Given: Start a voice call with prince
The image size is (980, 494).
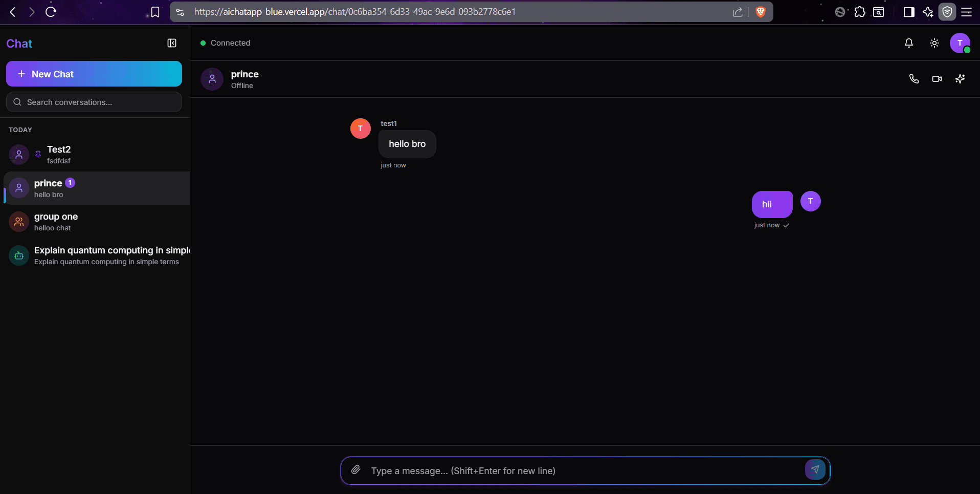Looking at the screenshot, I should (914, 78).
